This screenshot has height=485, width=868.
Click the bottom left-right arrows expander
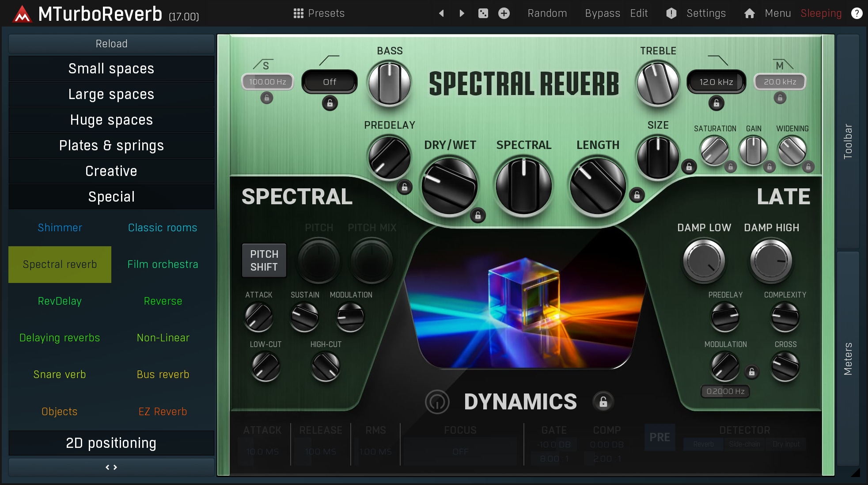(111, 467)
